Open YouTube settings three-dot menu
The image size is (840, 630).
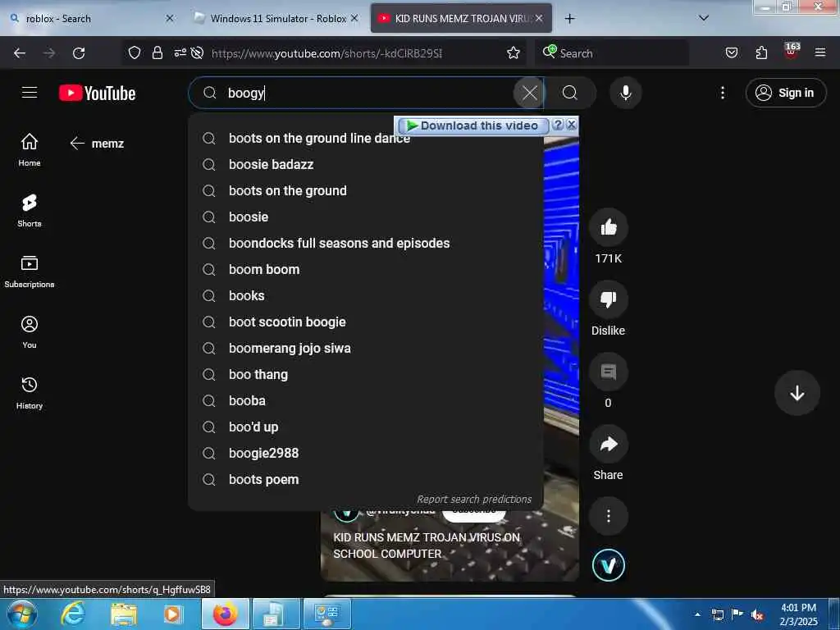coord(722,93)
